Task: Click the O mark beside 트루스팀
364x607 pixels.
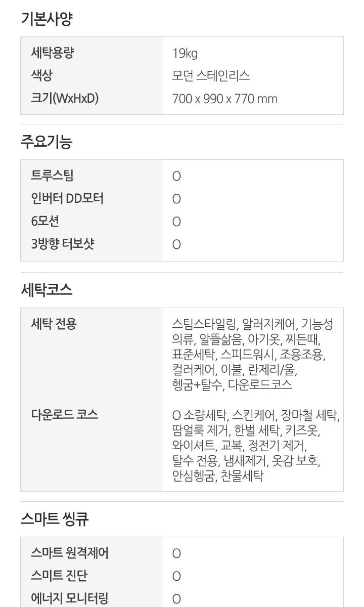Action: tap(176, 177)
